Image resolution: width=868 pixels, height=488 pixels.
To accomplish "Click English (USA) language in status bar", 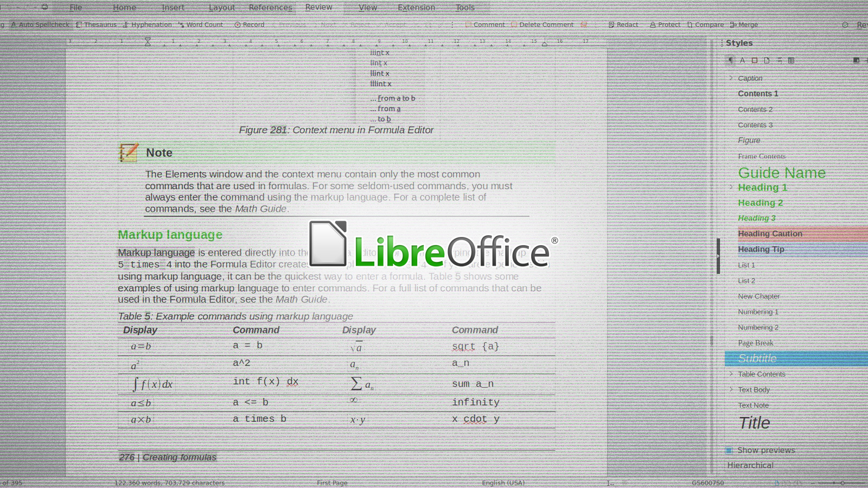I will (503, 483).
